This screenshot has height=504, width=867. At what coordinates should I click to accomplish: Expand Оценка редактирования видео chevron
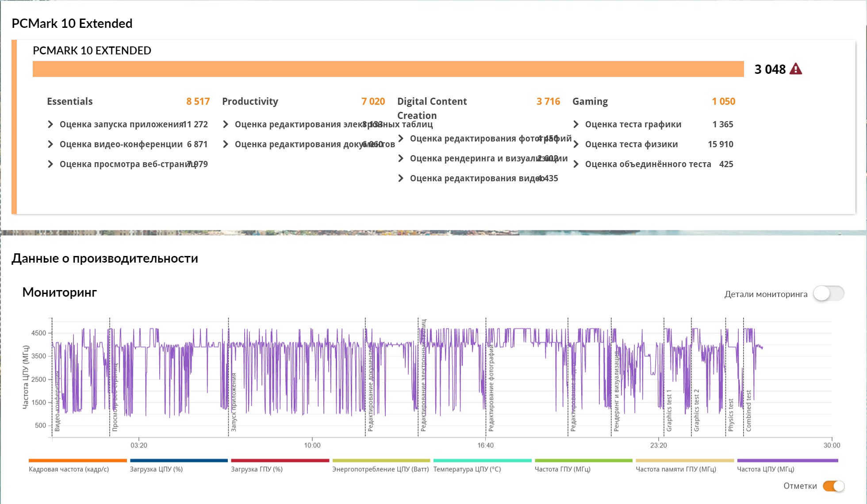coord(401,178)
